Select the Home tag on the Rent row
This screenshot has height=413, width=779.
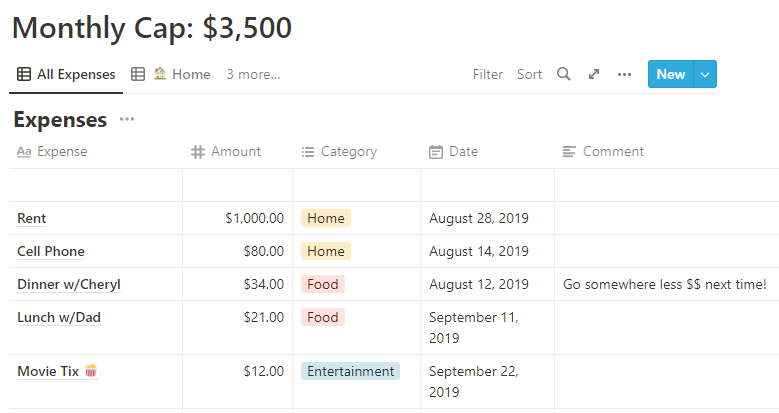326,218
